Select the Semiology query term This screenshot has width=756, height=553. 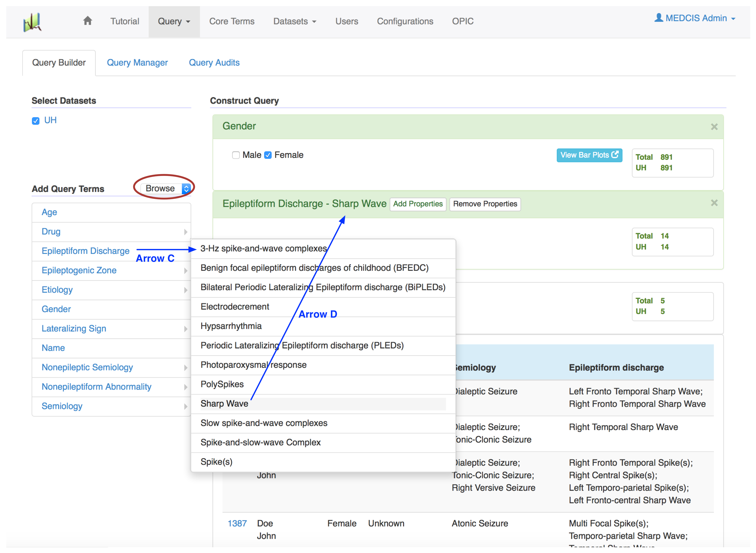click(111, 406)
